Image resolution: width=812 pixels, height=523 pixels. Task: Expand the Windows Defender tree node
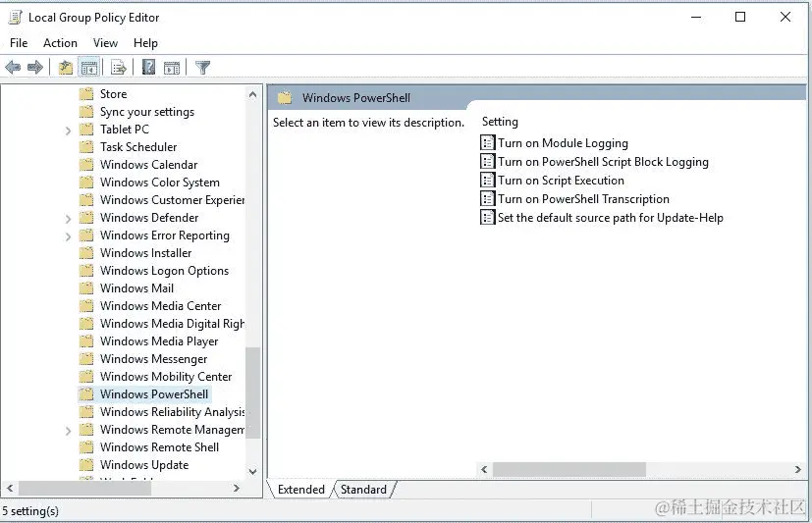point(68,219)
